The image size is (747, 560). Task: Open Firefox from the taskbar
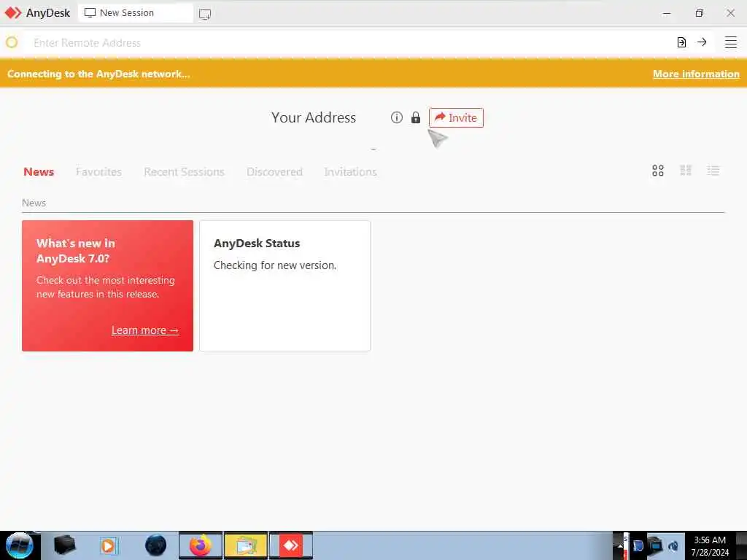click(201, 545)
